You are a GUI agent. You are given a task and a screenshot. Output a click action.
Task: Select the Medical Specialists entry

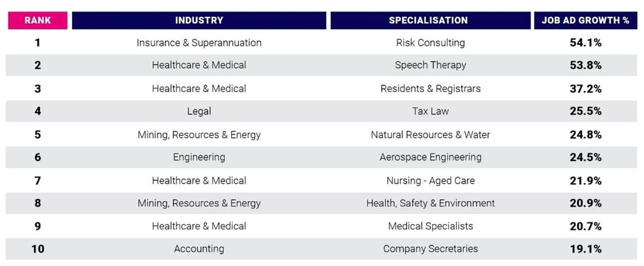430,226
